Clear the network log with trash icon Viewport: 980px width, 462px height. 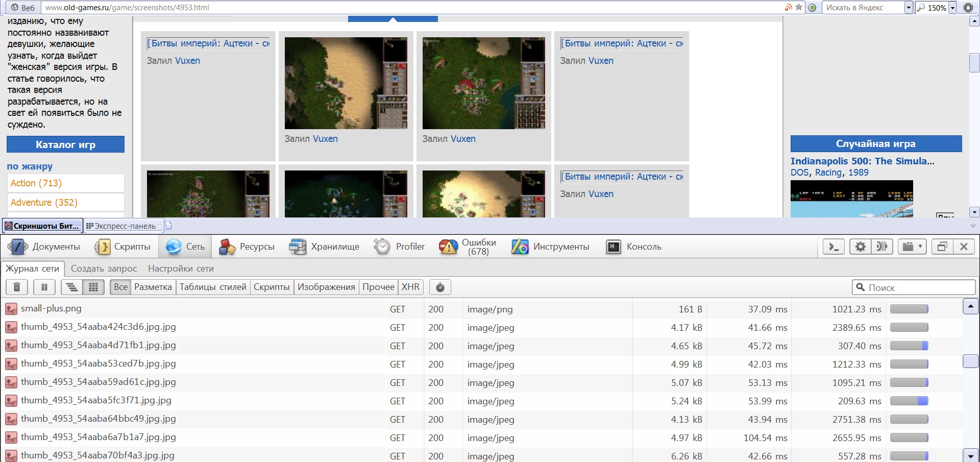[x=17, y=287]
